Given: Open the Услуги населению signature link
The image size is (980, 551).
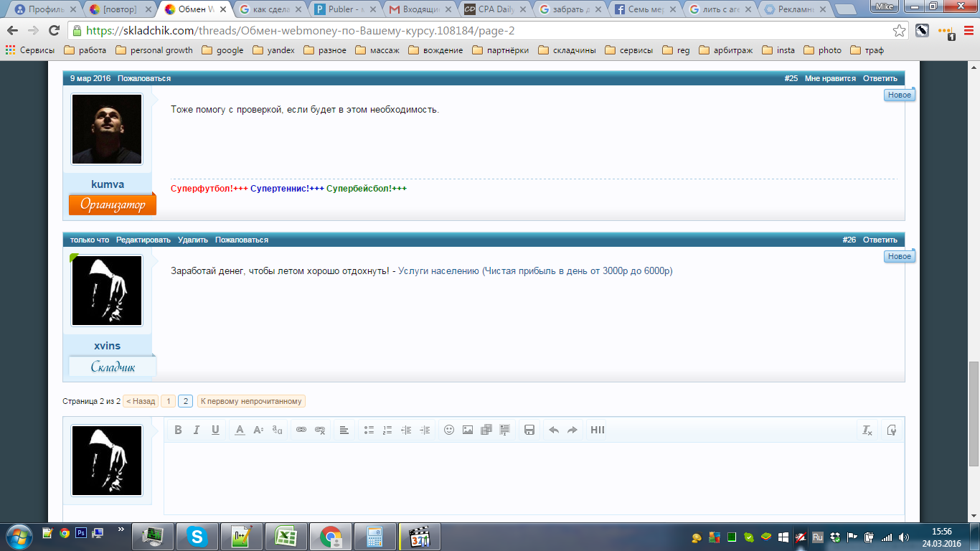Looking at the screenshot, I should click(x=535, y=271).
